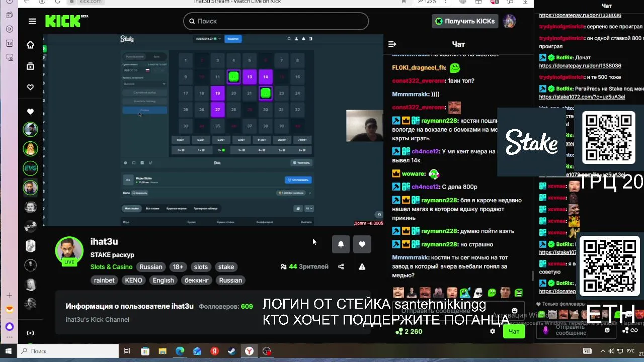Report the stream with warning triangle
The height and width of the screenshot is (362, 644).
362,266
